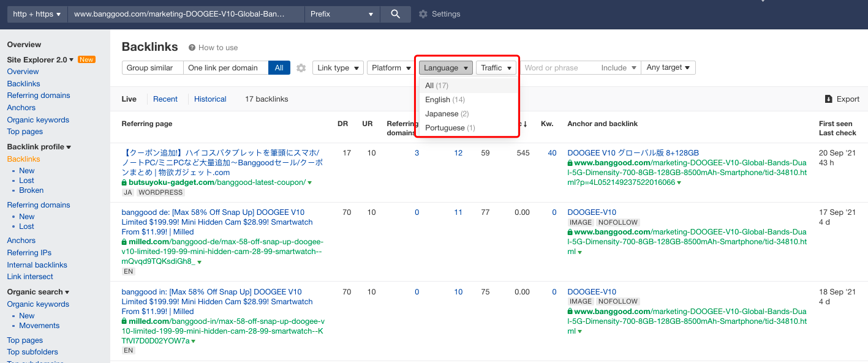Click the lock icon before milled.com/banggood-in
Screen dimensions: 868x363
click(124, 321)
